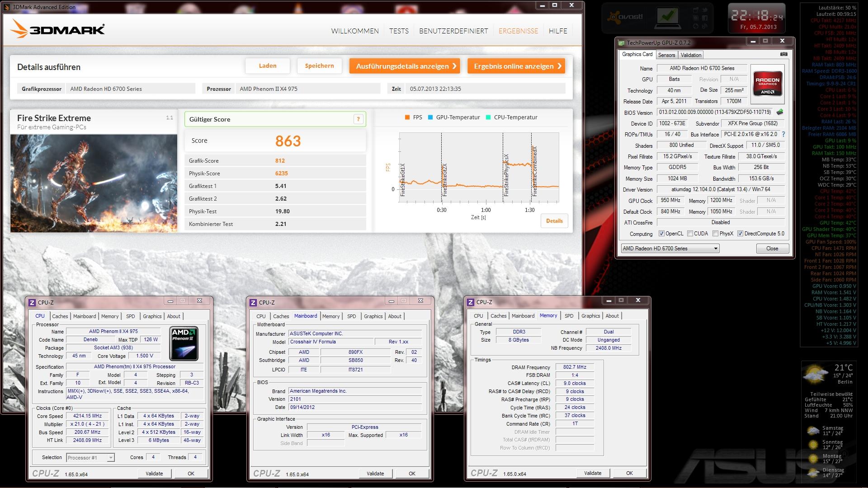The width and height of the screenshot is (868, 488).
Task: Click the digital clock gadget
Action: click(757, 18)
